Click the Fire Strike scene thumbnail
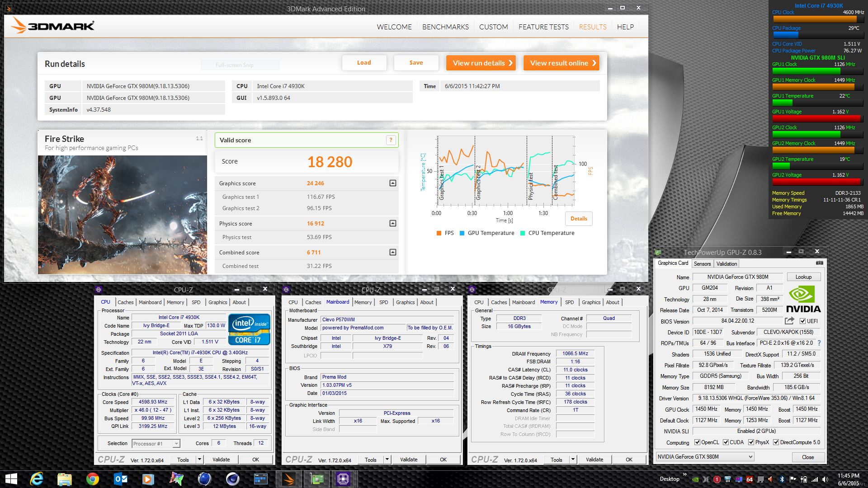Image resolution: width=868 pixels, height=488 pixels. (x=123, y=215)
